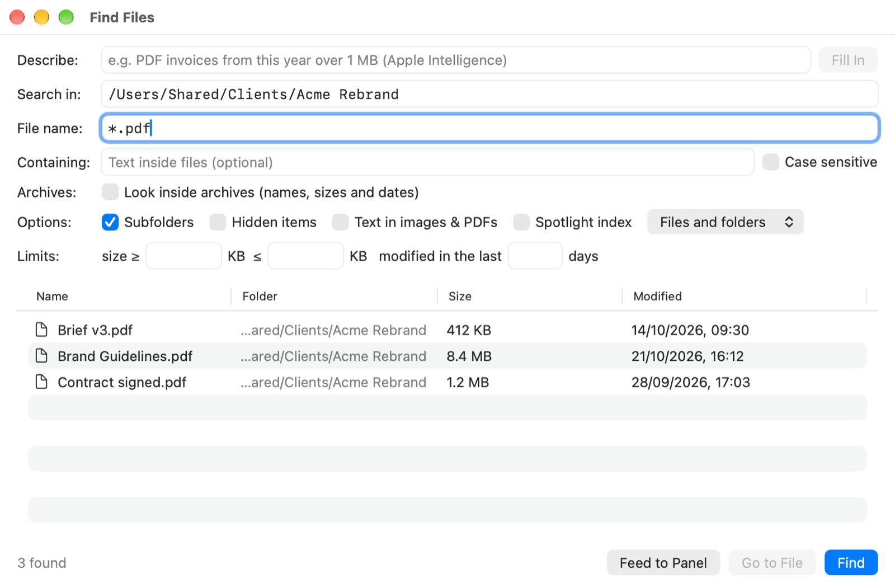Click the Describe text field

[455, 60]
